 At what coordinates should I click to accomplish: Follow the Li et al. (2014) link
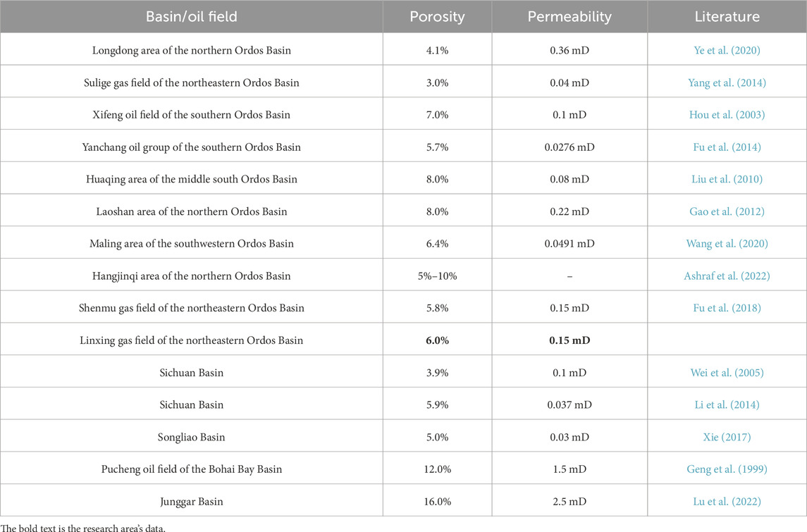coord(727,405)
